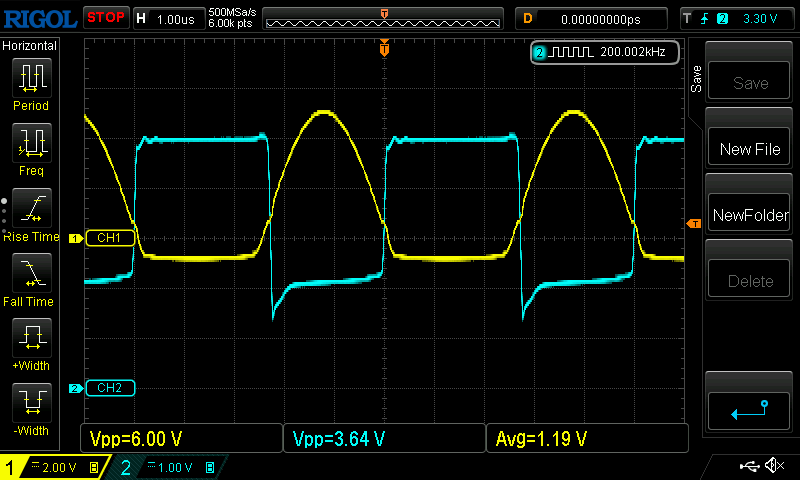800x480 pixels.
Task: Click the H 1.00us timebase readout
Action: (x=167, y=19)
